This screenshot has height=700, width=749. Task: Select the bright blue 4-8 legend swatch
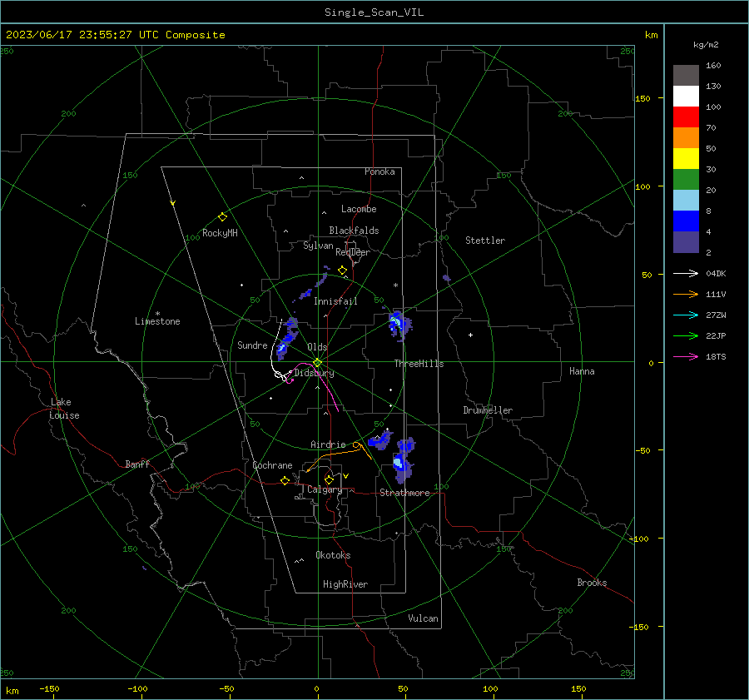click(x=686, y=221)
